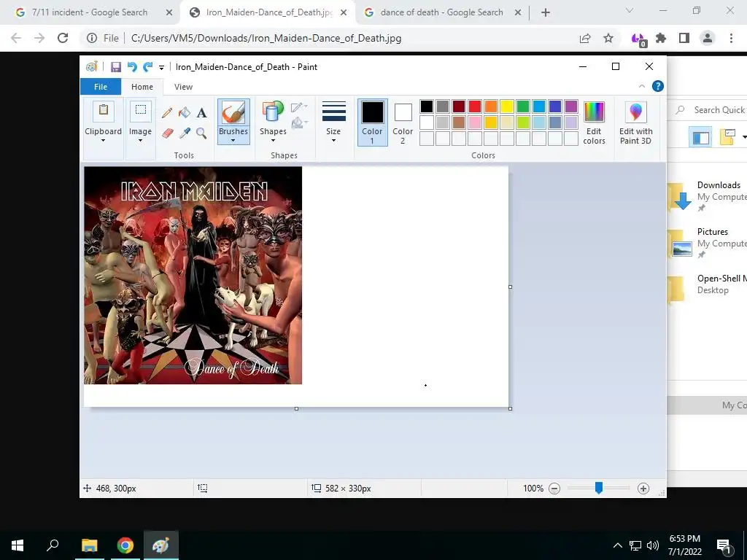Pick the red color swatch
747x560 pixels.
(474, 106)
